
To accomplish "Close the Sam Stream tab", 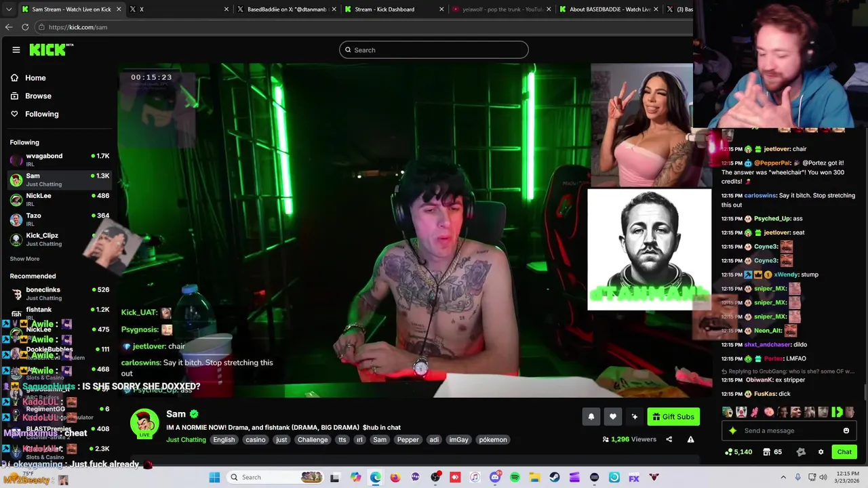I will (119, 9).
